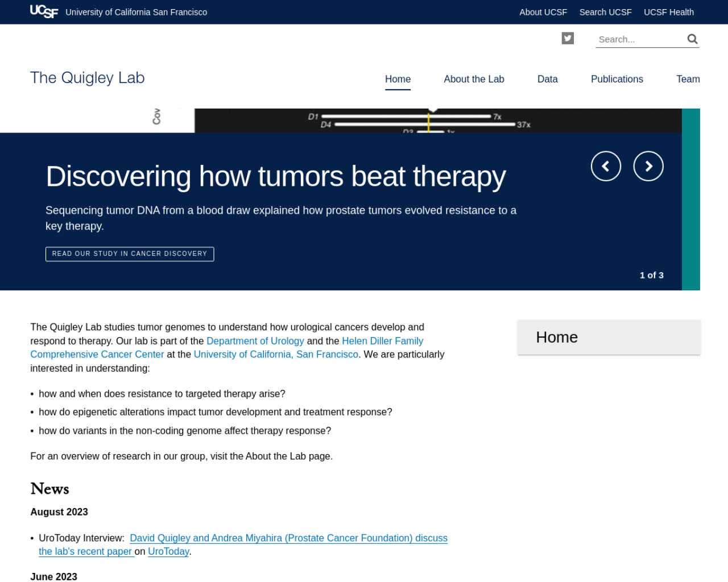Open Helen Diller Family Comprehensive Cancer Center link
728x582 pixels.
click(97, 355)
